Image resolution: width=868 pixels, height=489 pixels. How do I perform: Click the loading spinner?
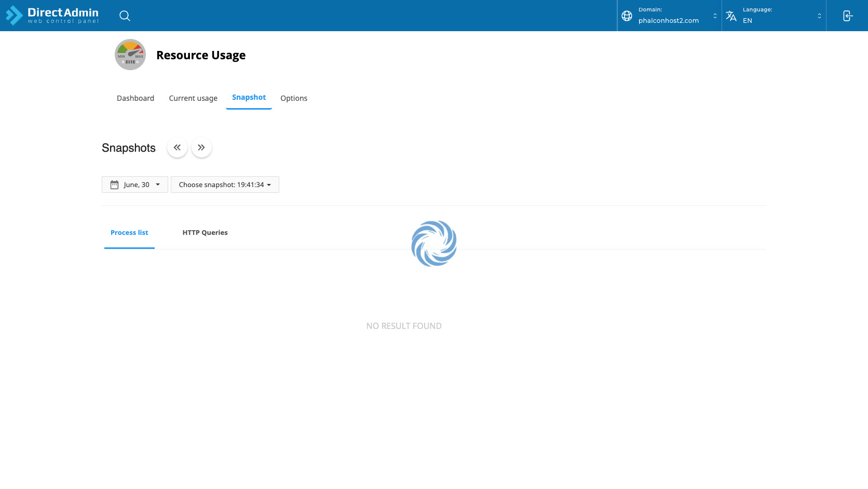click(x=434, y=243)
